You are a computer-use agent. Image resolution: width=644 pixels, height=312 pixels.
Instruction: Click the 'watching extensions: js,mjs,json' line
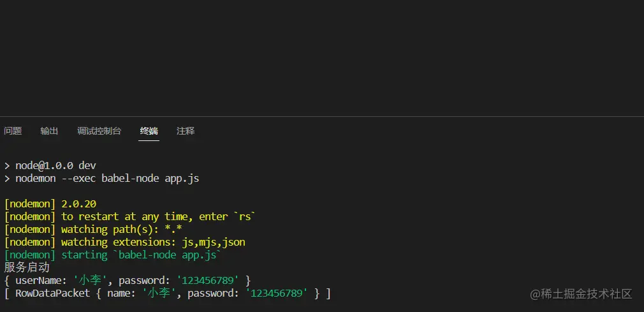124,242
